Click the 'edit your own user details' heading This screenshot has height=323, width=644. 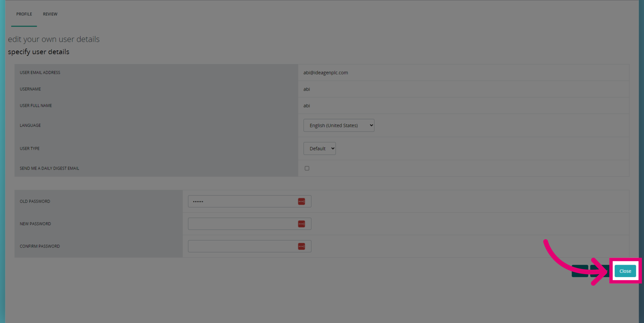point(54,39)
